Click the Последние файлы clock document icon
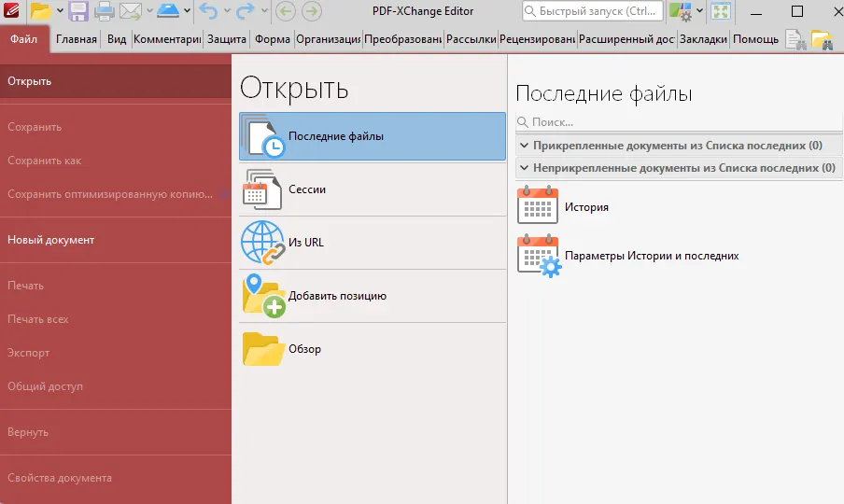The height and width of the screenshot is (504, 844). point(263,136)
